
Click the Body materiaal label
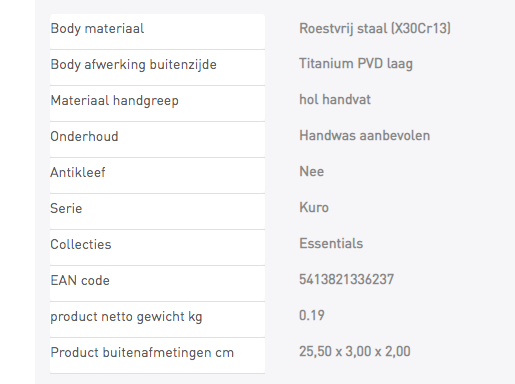point(97,28)
